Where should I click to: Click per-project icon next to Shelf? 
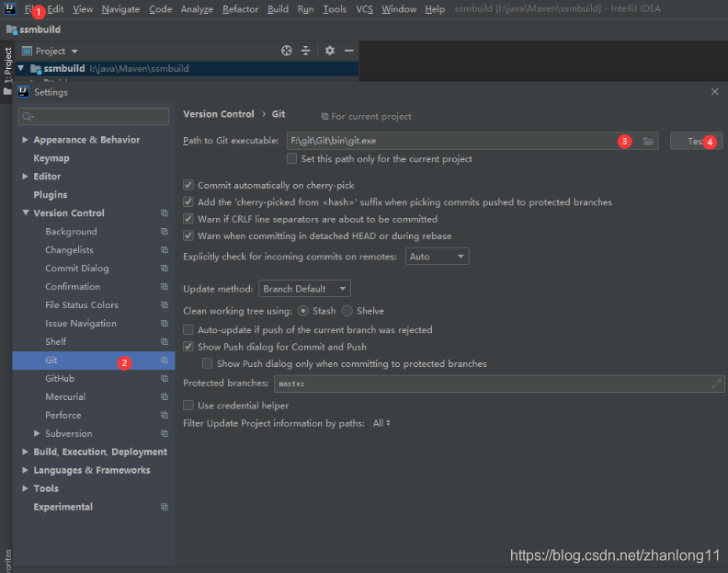point(165,341)
